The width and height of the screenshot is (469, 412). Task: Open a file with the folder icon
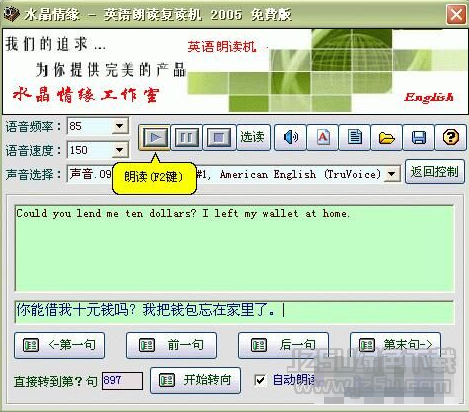(386, 137)
